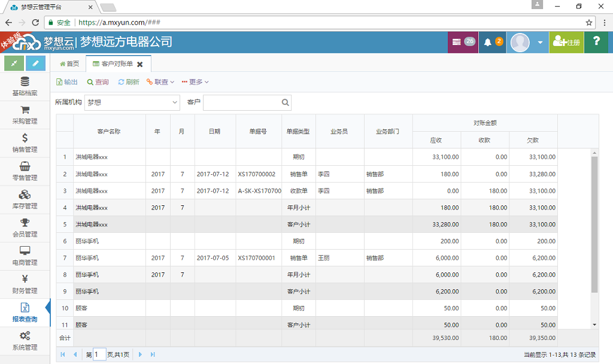Click the user avatar picture
Viewport: 613px width, 364px height.
click(520, 43)
